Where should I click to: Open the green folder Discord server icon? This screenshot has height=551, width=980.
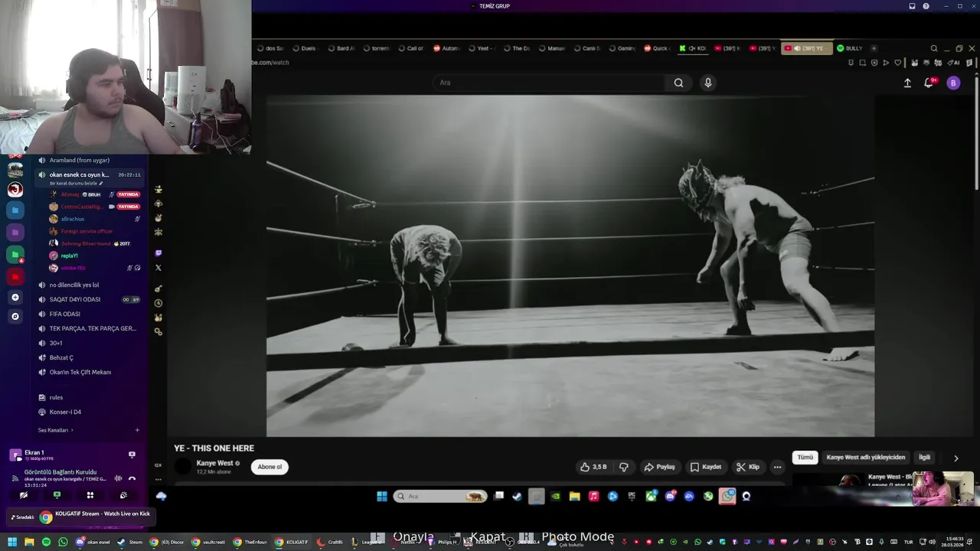tap(15, 253)
